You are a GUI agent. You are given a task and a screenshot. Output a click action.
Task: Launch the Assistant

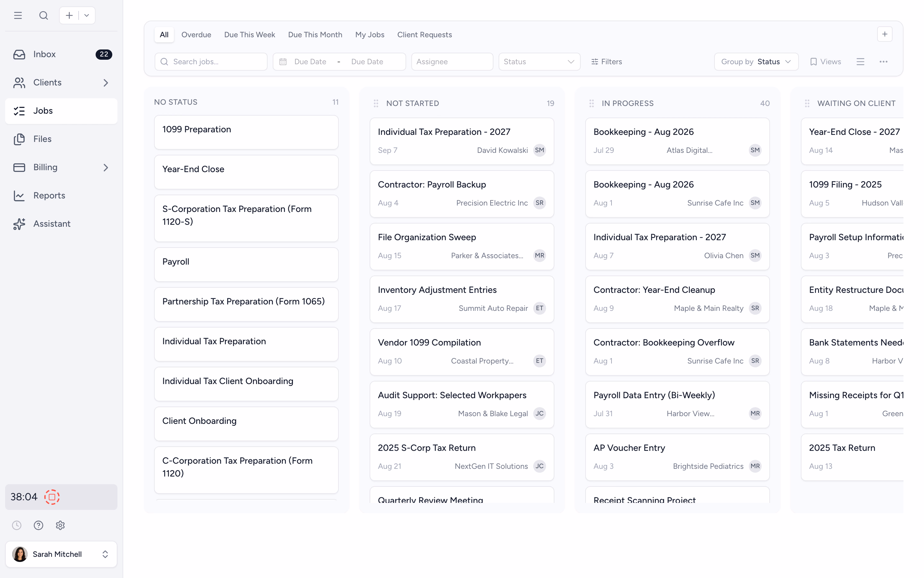tap(62, 224)
